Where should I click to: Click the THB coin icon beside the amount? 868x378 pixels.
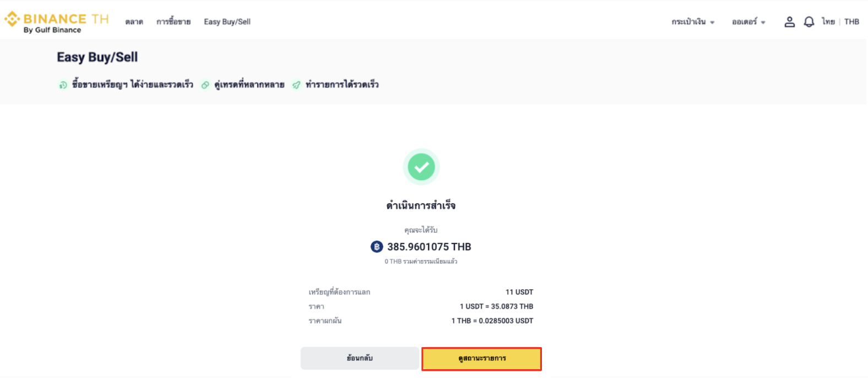pyautogui.click(x=377, y=247)
